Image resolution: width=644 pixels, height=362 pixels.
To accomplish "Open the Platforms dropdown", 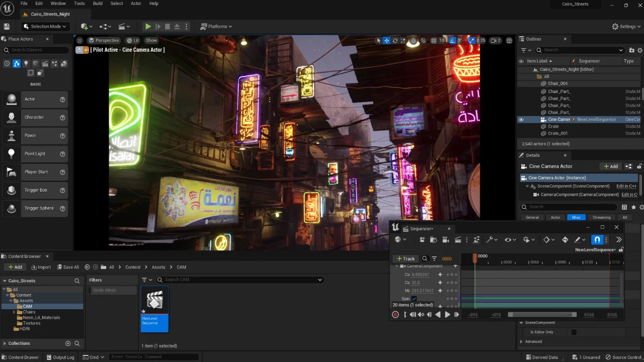I will pyautogui.click(x=216, y=27).
